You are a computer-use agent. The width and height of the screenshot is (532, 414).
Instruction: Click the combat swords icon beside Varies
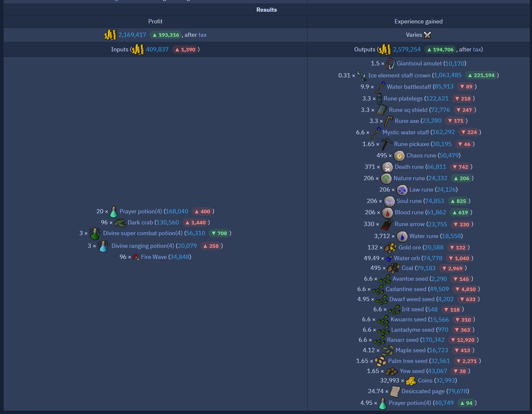pyautogui.click(x=427, y=35)
